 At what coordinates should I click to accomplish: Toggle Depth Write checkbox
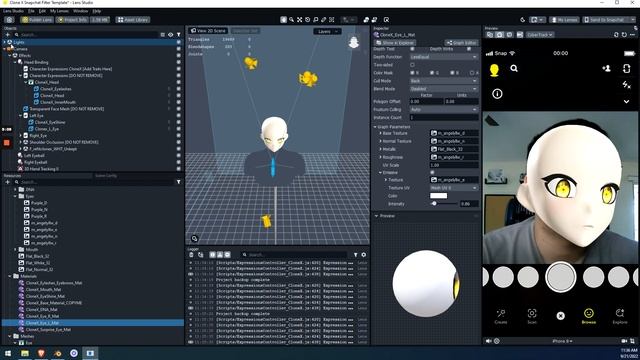(x=469, y=49)
